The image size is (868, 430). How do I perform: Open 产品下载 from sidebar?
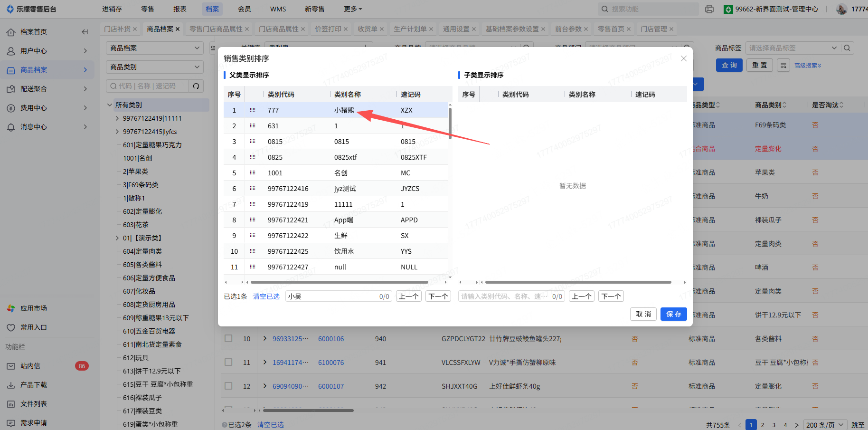tap(33, 385)
